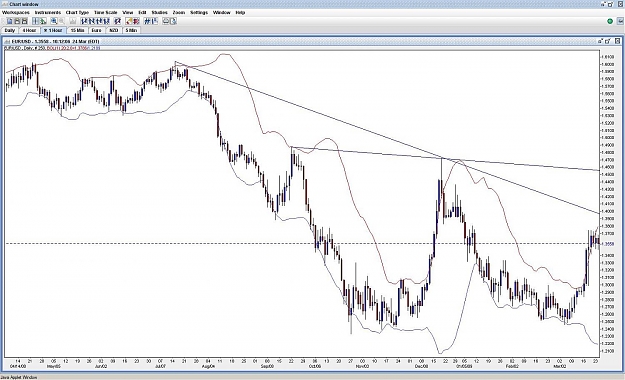Click the 1.3558 price tag on the axis
Viewport: 625px width, 380px height.
coord(608,244)
